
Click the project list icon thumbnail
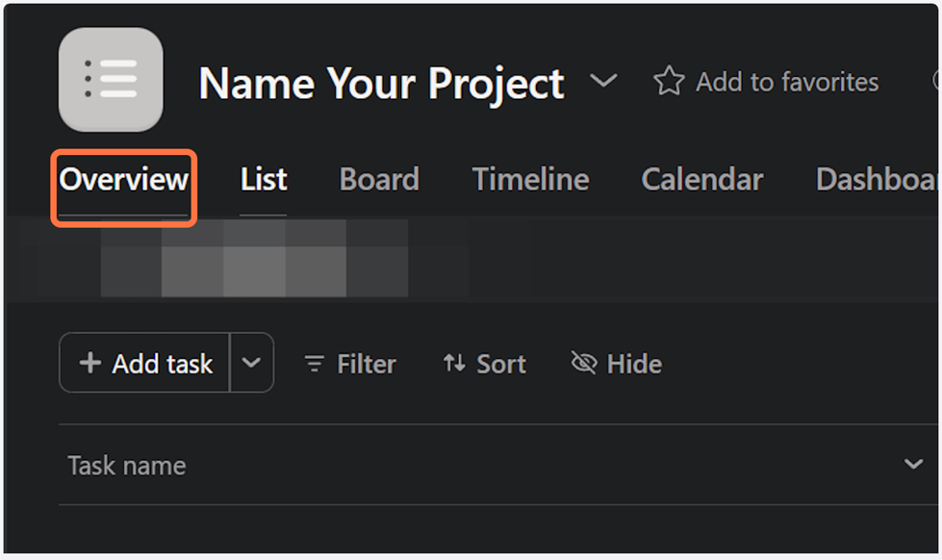click(111, 79)
